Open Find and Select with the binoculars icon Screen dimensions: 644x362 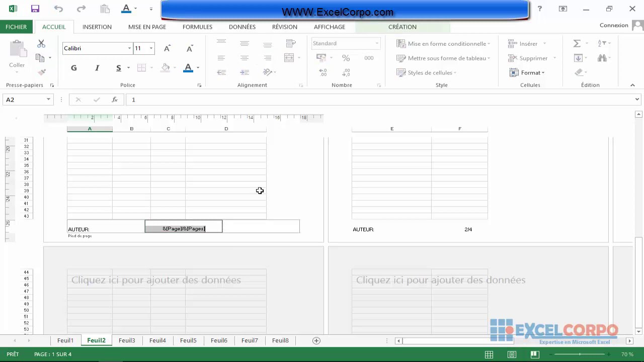602,58
